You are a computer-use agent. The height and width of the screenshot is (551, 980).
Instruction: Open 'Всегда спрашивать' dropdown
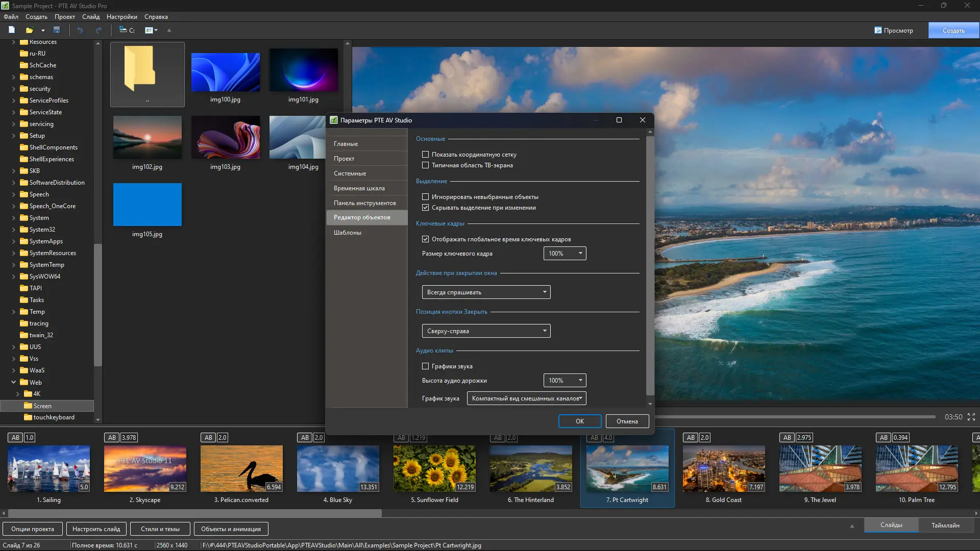[486, 292]
